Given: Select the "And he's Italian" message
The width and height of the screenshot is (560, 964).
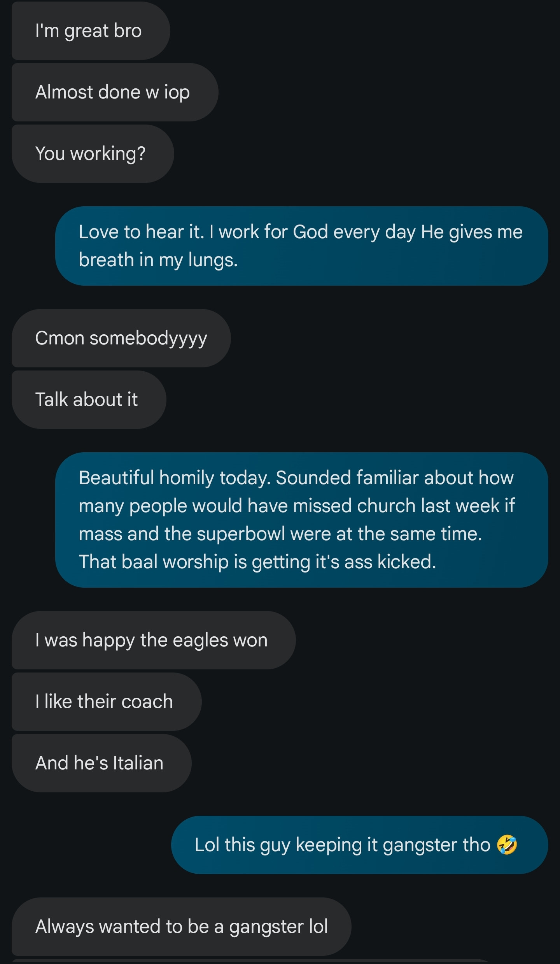Looking at the screenshot, I should 101,763.
